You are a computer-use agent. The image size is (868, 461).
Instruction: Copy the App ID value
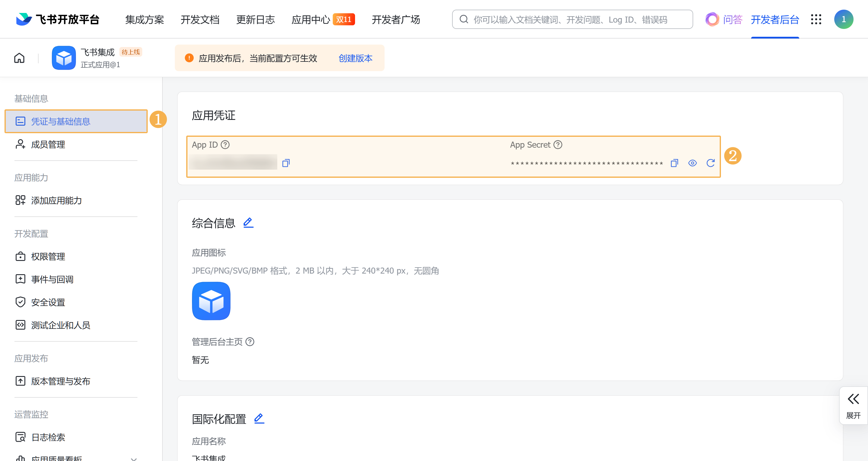pos(286,163)
